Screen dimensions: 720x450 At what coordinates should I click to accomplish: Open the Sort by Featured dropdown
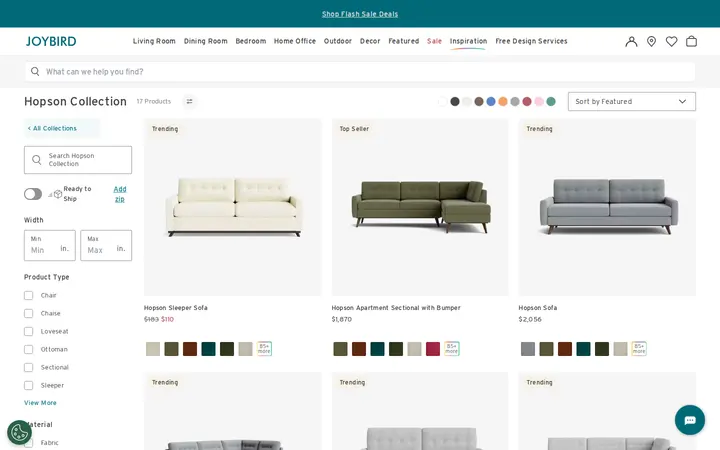click(x=631, y=101)
